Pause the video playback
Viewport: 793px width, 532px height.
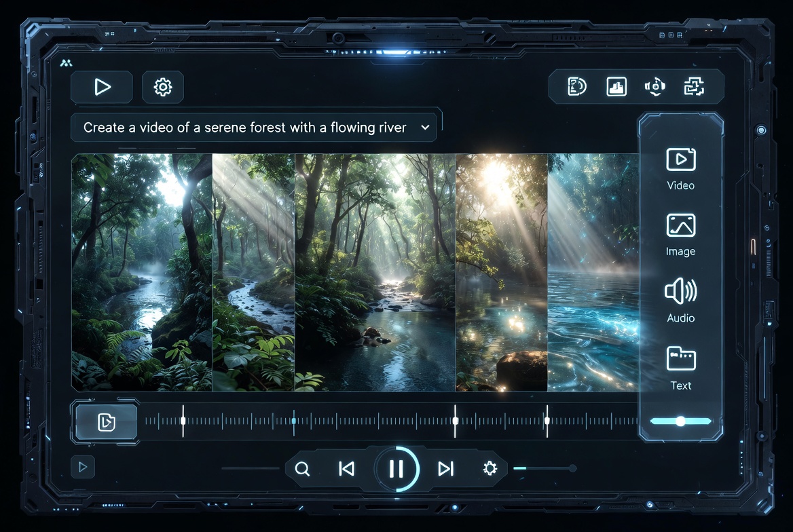coord(397,468)
